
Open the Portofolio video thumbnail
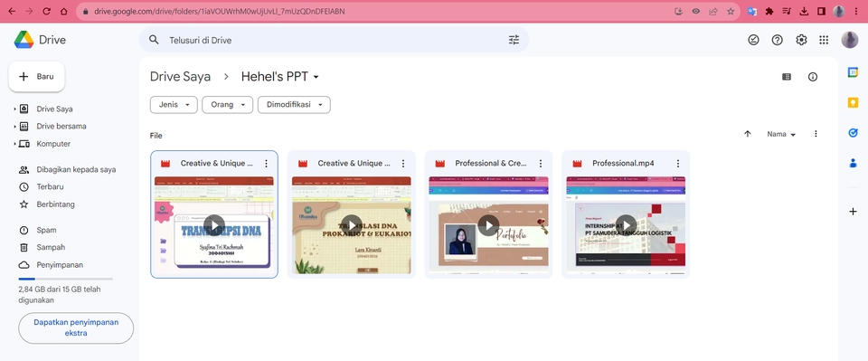click(x=489, y=224)
